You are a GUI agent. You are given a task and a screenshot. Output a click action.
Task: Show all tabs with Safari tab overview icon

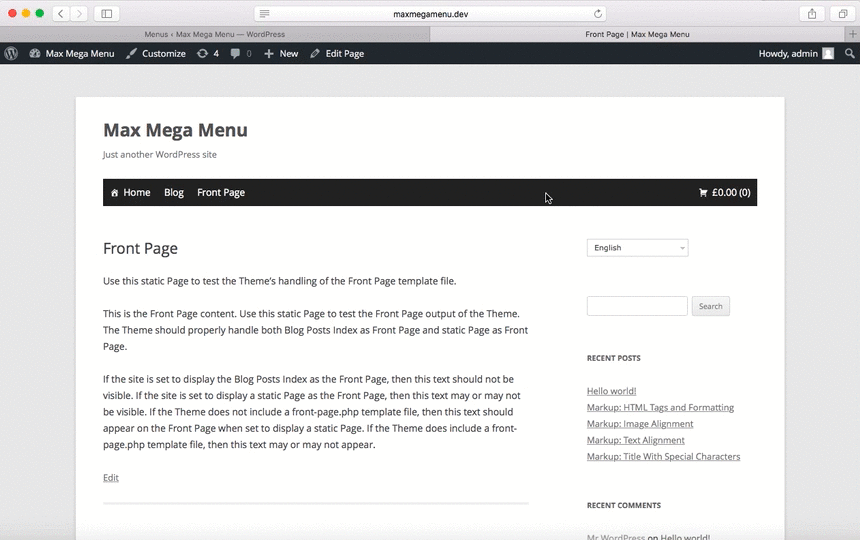pos(843,14)
